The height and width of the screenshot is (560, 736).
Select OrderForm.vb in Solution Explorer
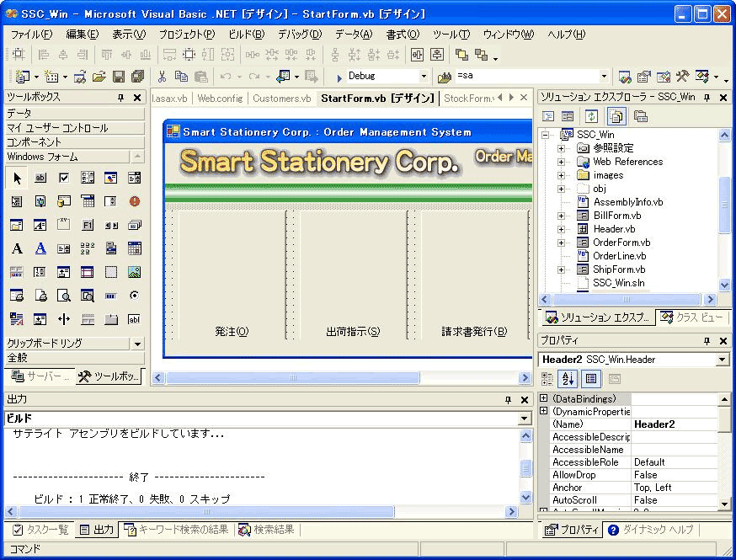click(x=621, y=243)
